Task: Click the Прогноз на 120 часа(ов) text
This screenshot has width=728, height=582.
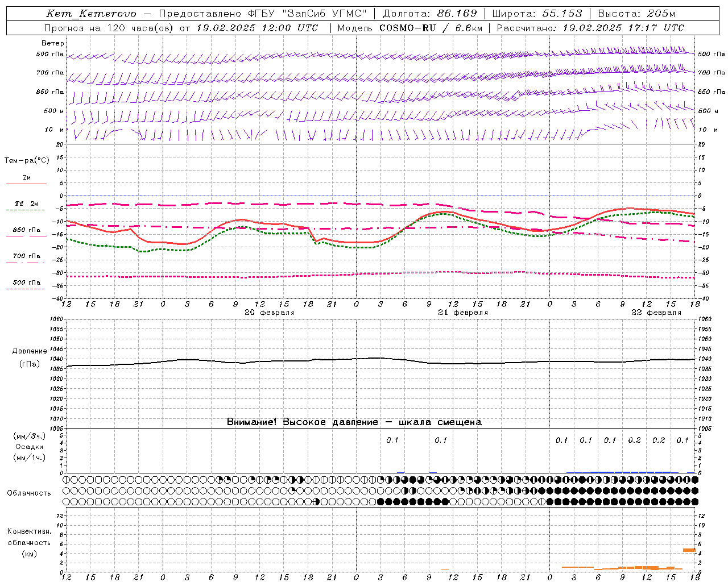Action: click(110, 28)
